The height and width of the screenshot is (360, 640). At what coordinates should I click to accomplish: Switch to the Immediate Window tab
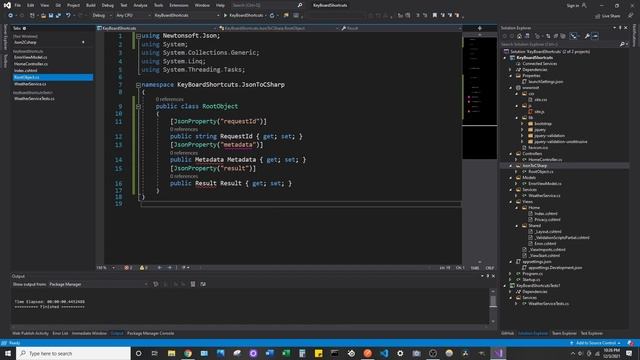tap(89, 333)
